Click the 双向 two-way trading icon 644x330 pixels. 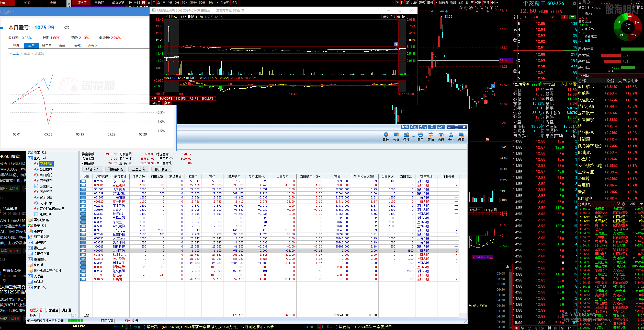pyautogui.click(x=431, y=137)
